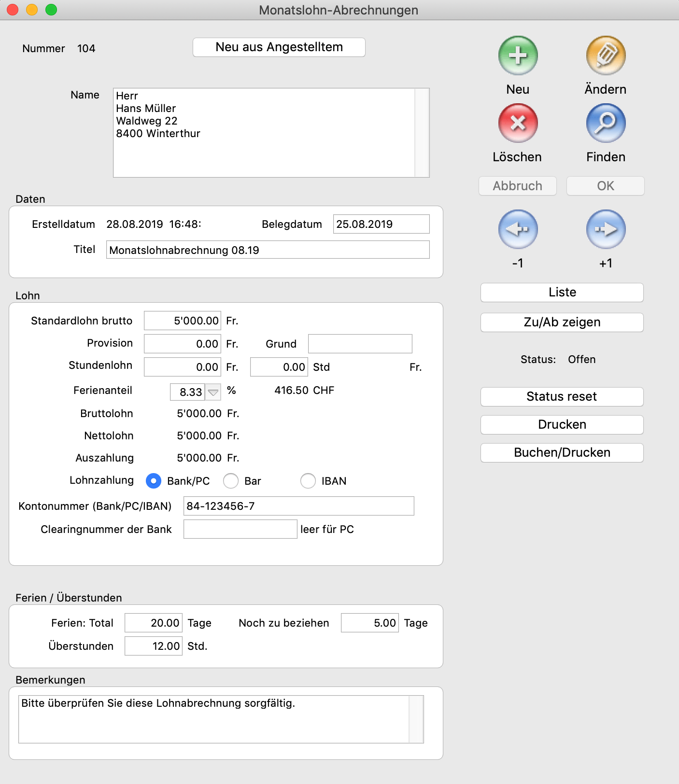Image resolution: width=679 pixels, height=784 pixels.
Task: Click the Drucken button
Action: point(562,425)
